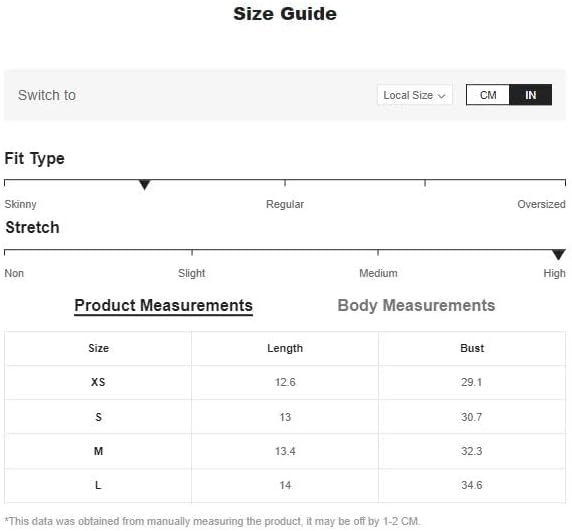Select the IN unit toggle
Screen dimensions: 572x531
pos(530,95)
